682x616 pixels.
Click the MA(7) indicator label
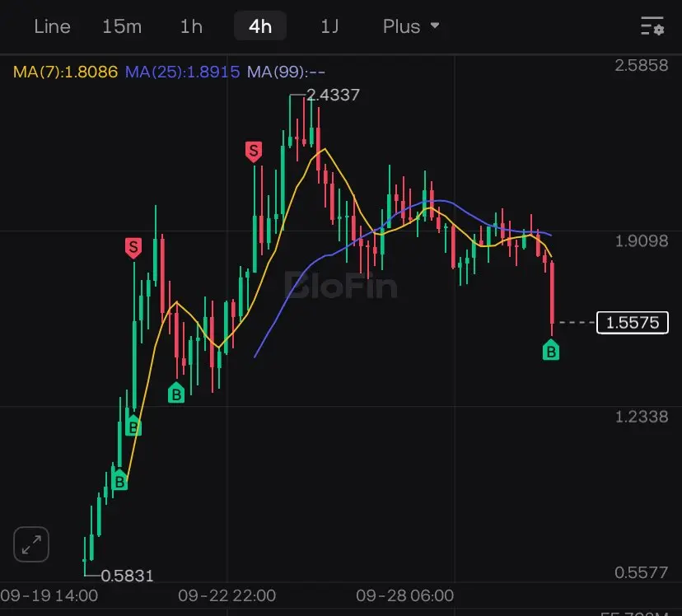click(65, 72)
